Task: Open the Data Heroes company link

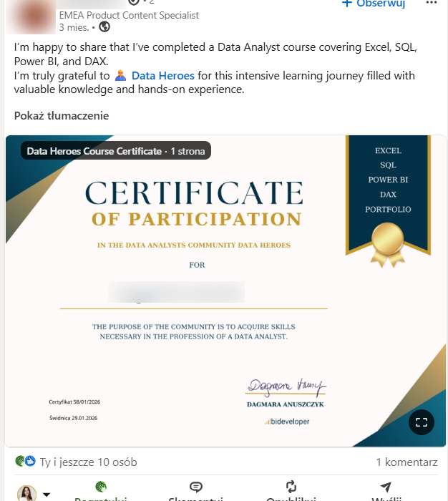Action: [162, 76]
